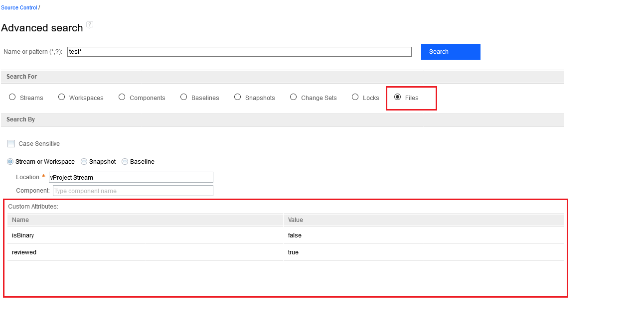Switch scope to Baseline
Viewport: 644px width, 333px height.
tap(125, 162)
